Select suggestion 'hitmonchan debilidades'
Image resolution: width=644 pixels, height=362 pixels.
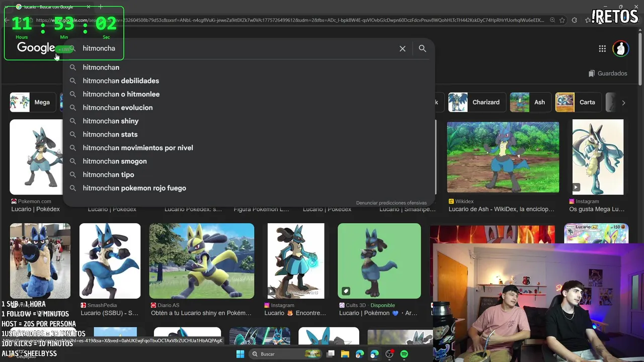[249, 80]
